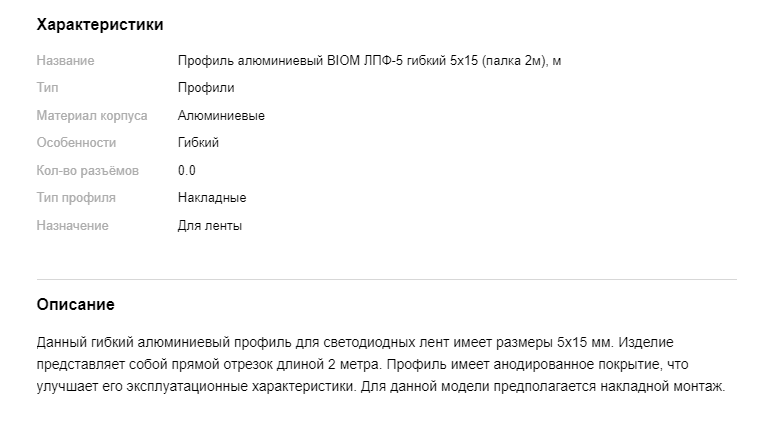Click the Название label
Screen dimensions: 768x437
(65, 61)
